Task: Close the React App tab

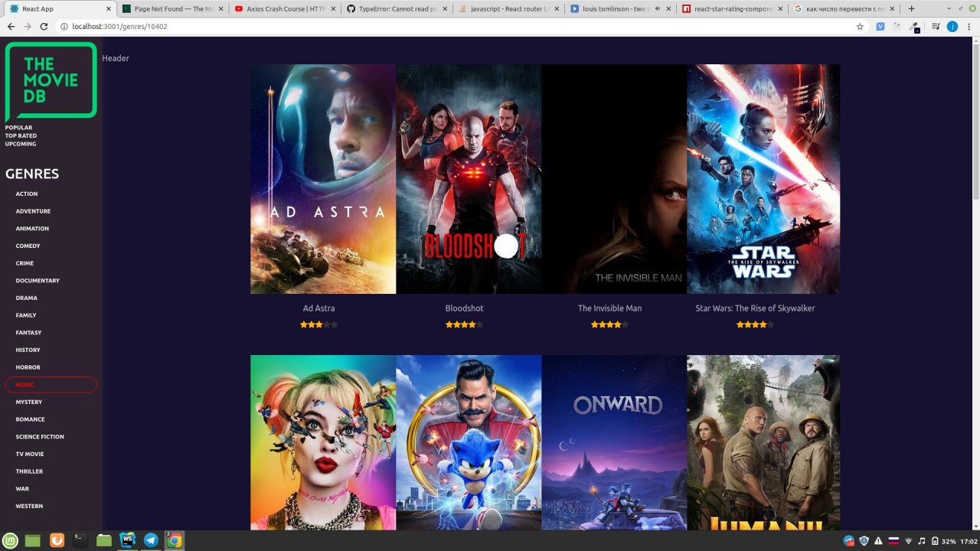Action: click(x=107, y=9)
